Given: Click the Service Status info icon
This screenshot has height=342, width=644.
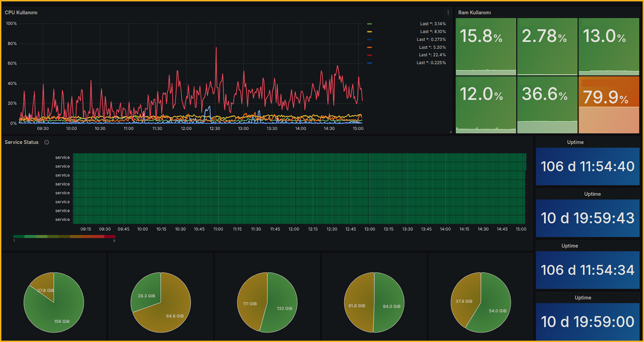Looking at the screenshot, I should coord(47,142).
